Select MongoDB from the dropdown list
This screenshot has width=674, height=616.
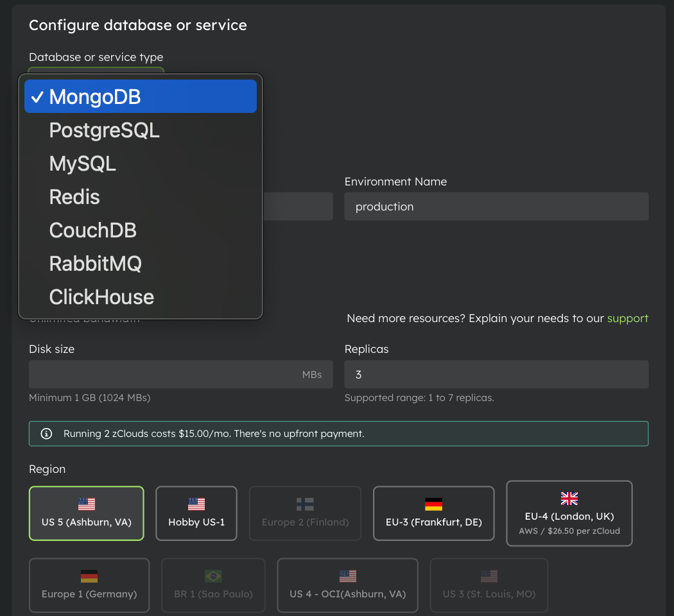pos(141,96)
